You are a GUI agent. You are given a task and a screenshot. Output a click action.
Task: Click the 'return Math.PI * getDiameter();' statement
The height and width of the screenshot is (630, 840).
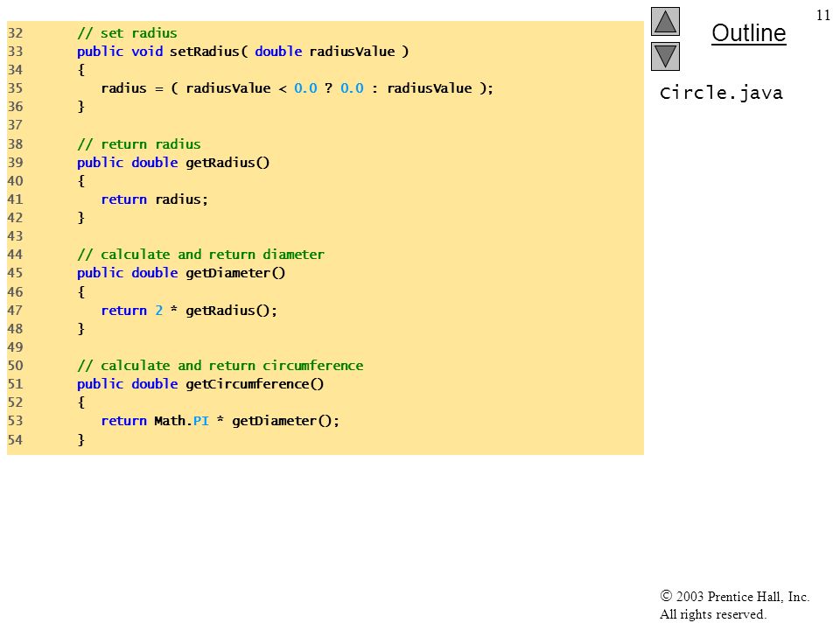tap(220, 421)
